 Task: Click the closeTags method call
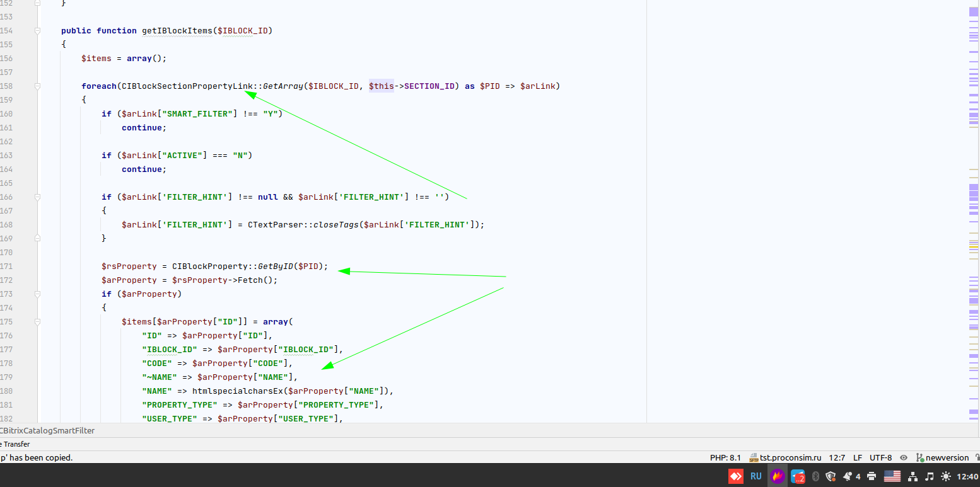pyautogui.click(x=336, y=224)
